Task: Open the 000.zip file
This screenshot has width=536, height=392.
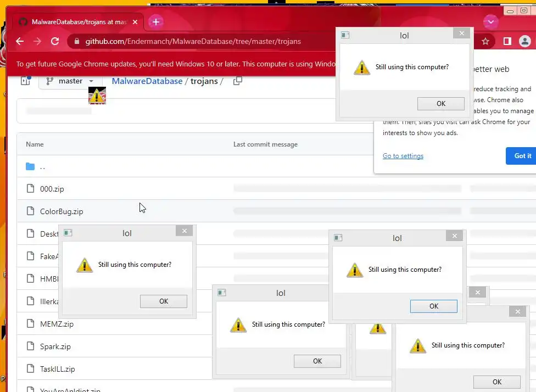Action: click(52, 189)
